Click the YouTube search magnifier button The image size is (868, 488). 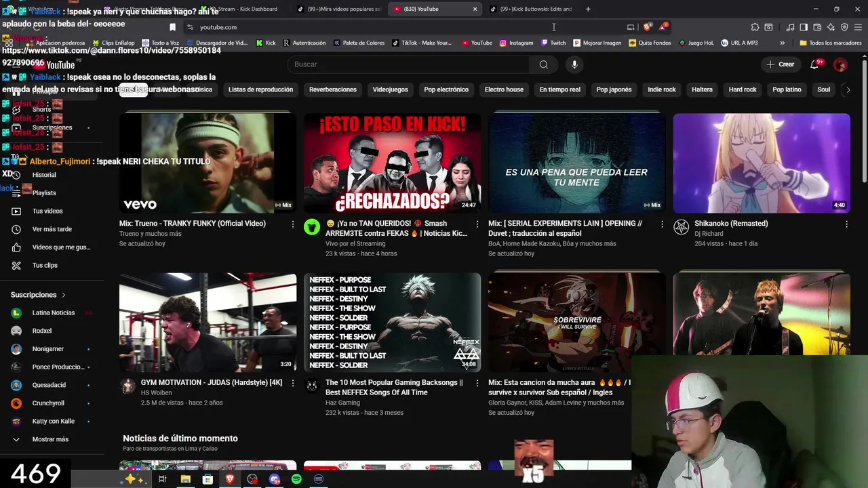point(544,64)
